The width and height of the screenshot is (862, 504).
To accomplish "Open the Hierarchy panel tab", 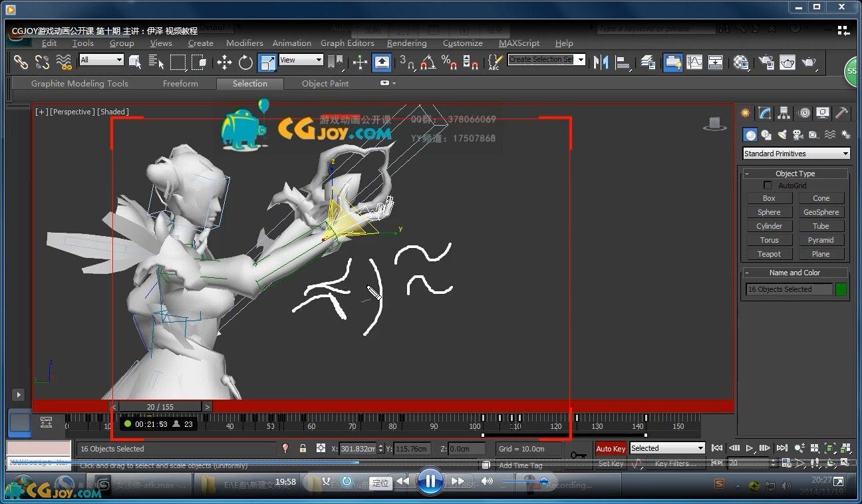I will click(x=784, y=113).
